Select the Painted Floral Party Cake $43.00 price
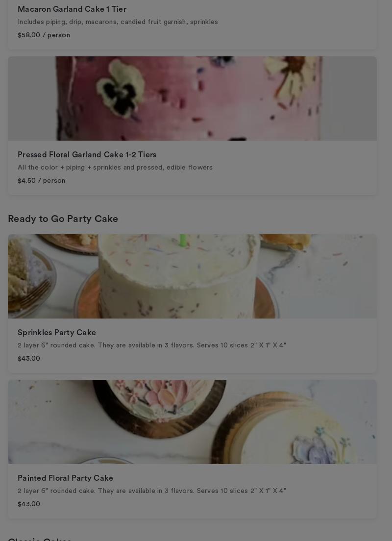The width and height of the screenshot is (392, 541). [28, 504]
